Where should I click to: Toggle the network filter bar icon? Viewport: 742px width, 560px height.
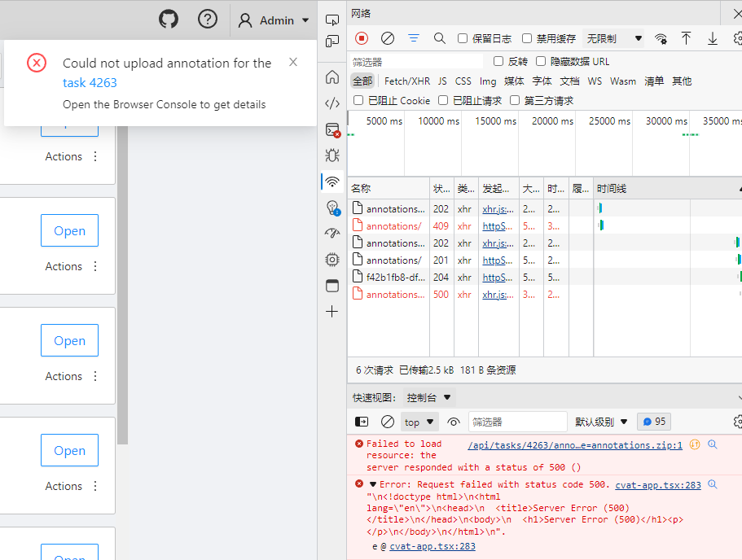(x=414, y=38)
